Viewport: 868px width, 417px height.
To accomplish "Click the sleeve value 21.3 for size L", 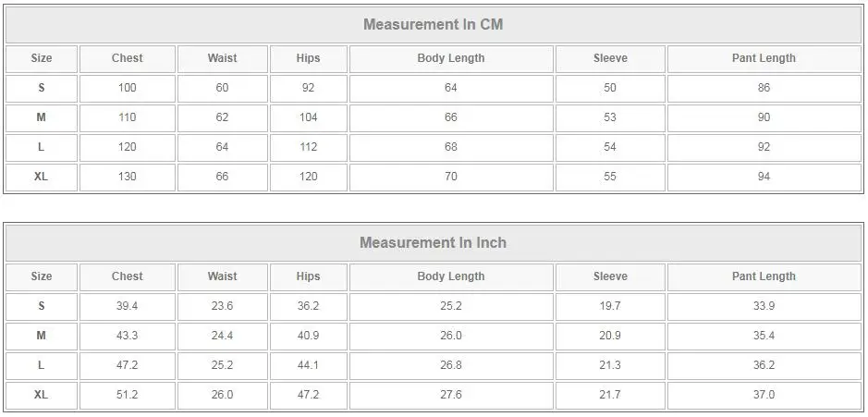I will point(610,365).
